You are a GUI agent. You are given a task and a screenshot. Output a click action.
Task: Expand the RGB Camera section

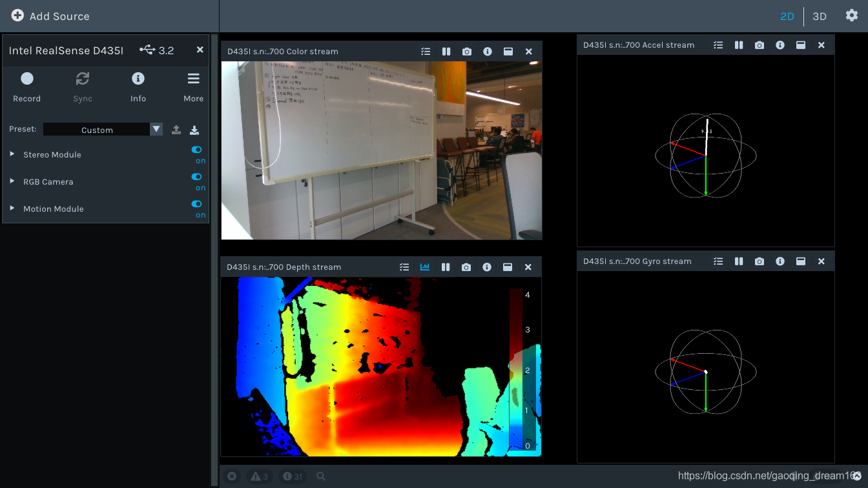click(12, 181)
